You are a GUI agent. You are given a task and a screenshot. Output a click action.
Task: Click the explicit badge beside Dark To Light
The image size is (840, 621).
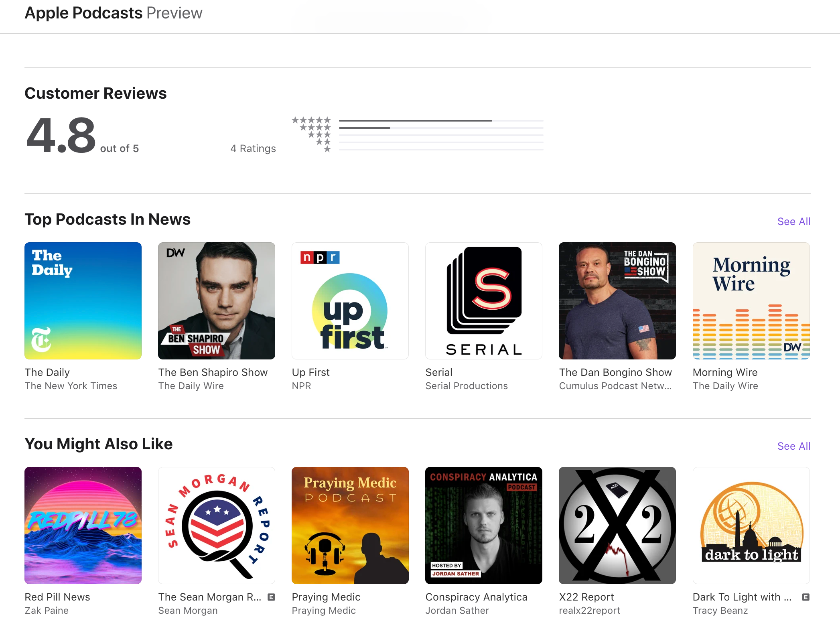tap(806, 597)
